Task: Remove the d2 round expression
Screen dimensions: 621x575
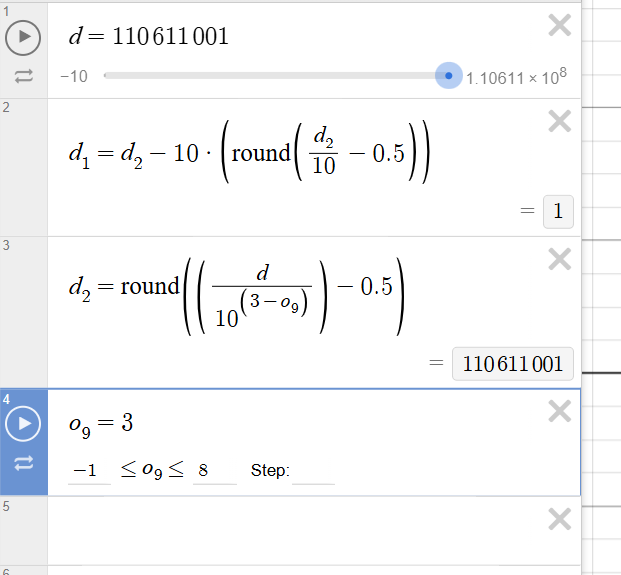Action: [x=560, y=260]
